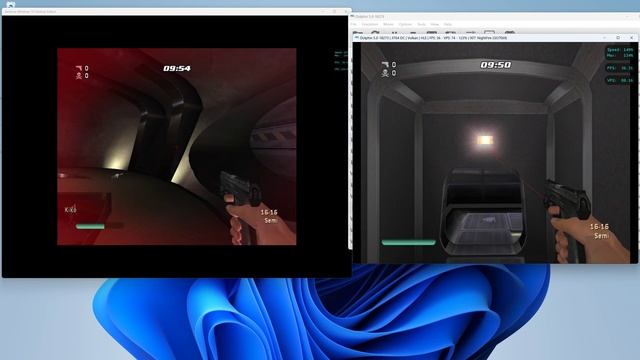Click the pistol kills icon in right game

[385, 64]
